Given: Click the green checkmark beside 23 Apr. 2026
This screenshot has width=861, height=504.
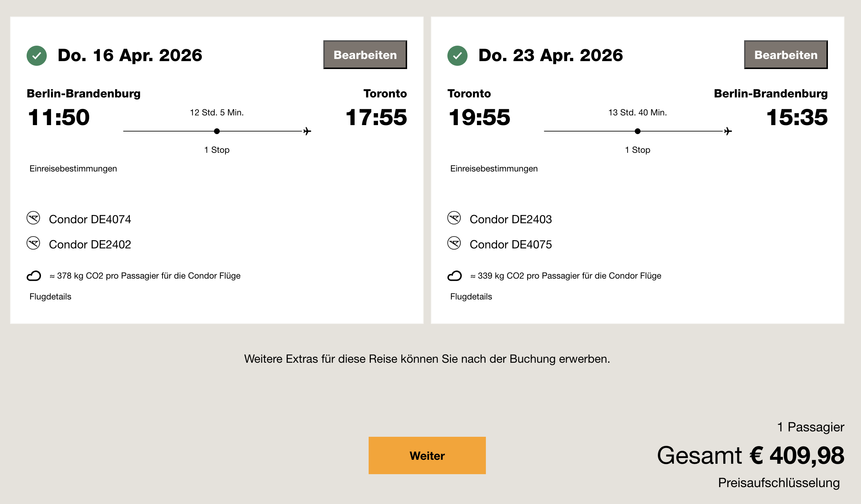Looking at the screenshot, I should coord(457,56).
